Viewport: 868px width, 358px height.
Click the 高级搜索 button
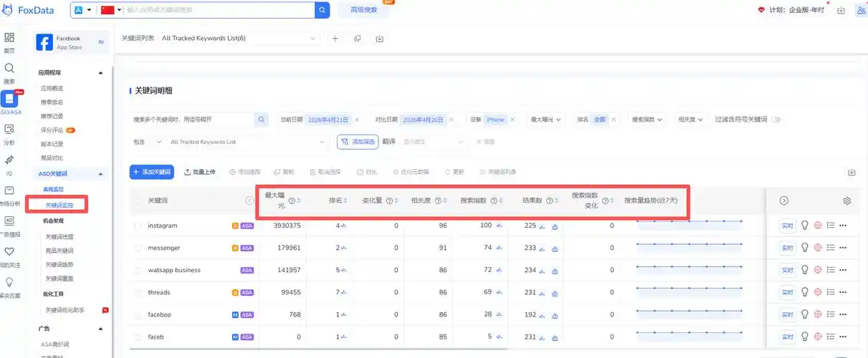(363, 10)
